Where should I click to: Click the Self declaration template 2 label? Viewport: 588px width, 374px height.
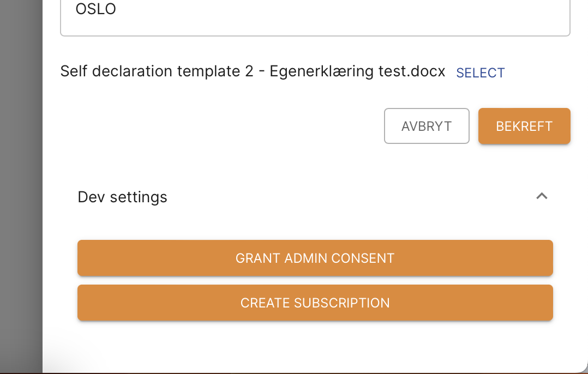(x=157, y=71)
